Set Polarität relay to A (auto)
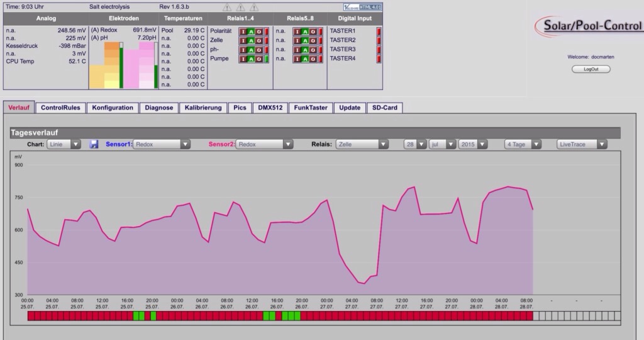The width and height of the screenshot is (644, 340). pyautogui.click(x=251, y=31)
